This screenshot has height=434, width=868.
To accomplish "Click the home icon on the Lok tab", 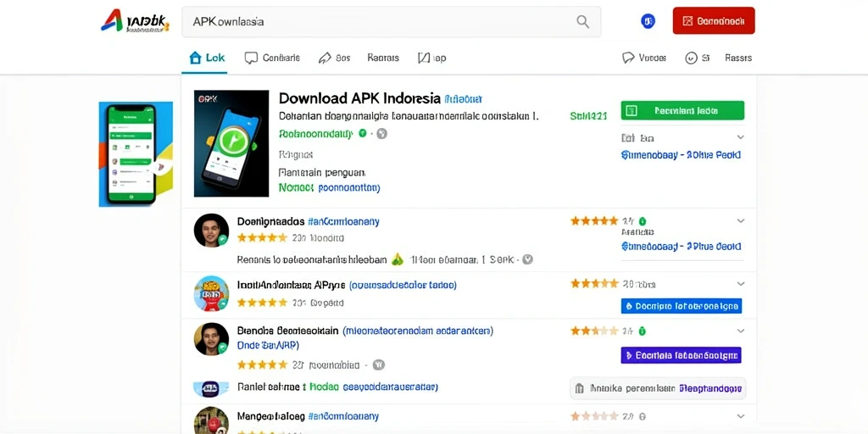I will coord(195,58).
